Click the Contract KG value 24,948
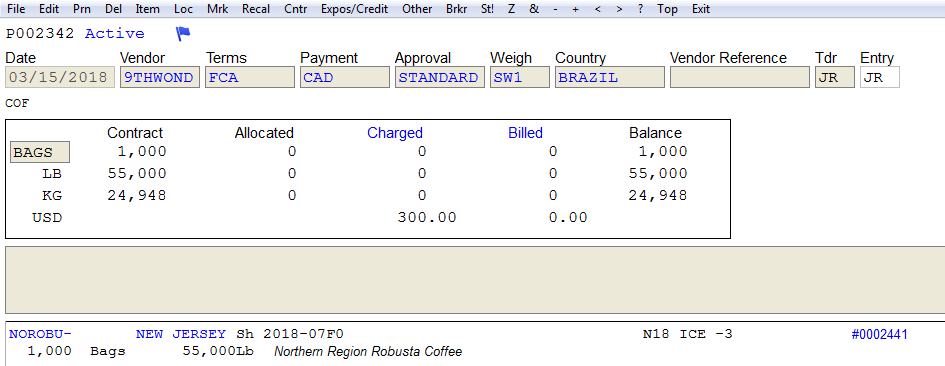This screenshot has width=945, height=366. tap(137, 195)
